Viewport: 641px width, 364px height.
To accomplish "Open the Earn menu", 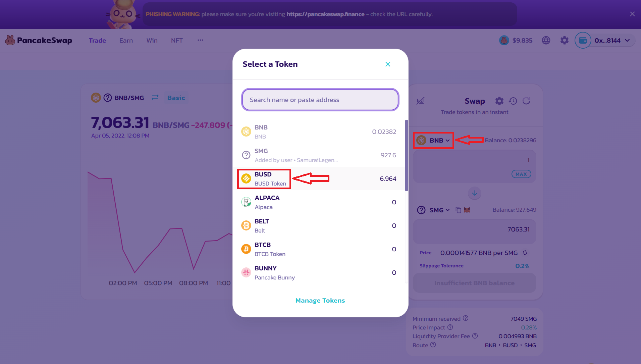I will coord(126,40).
